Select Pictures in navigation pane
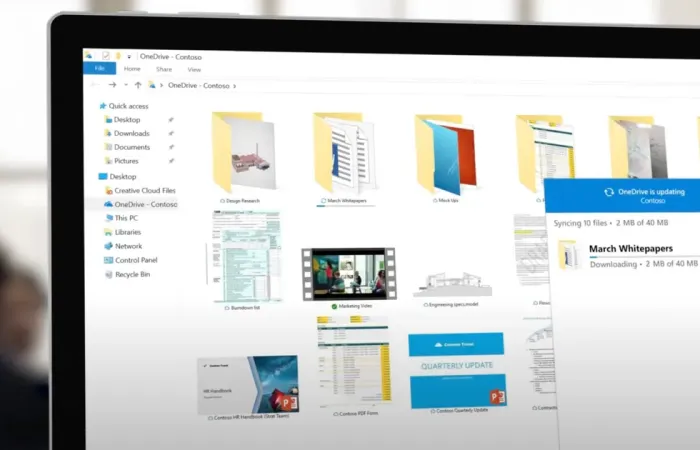Viewport: 700px width, 450px height. (x=121, y=161)
